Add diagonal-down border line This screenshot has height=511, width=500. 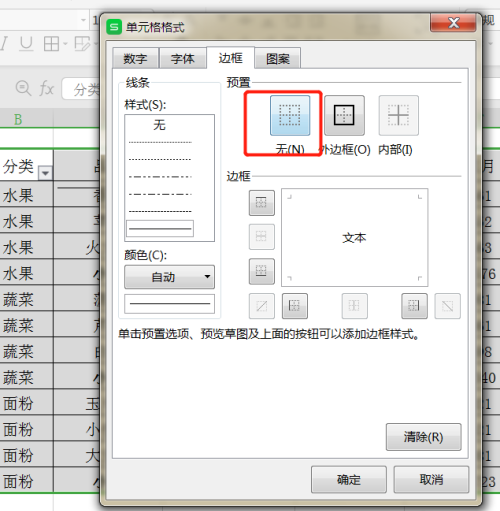pyautogui.click(x=447, y=306)
